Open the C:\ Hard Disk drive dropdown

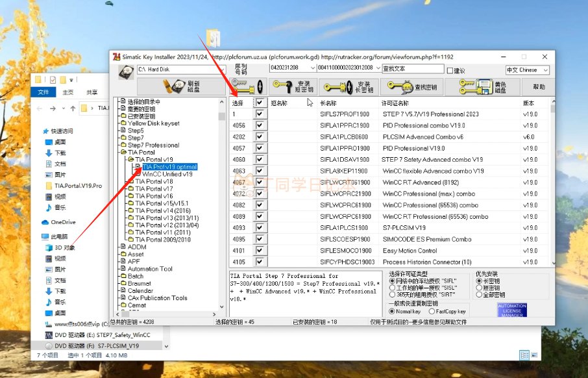click(221, 69)
